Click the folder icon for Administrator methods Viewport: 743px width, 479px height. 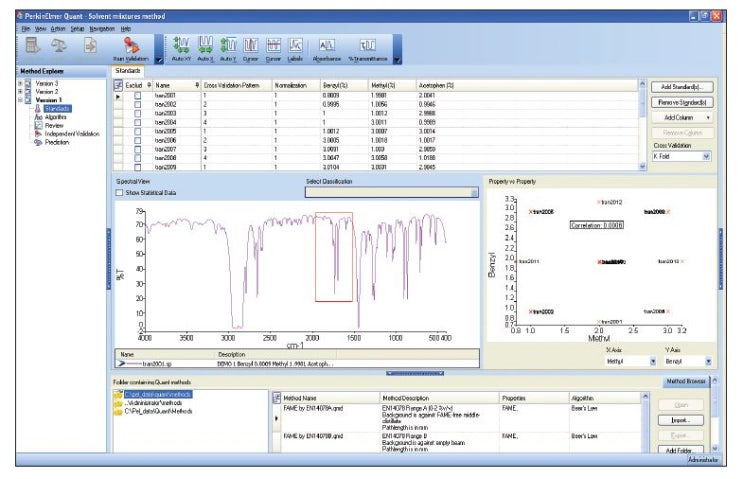118,403
